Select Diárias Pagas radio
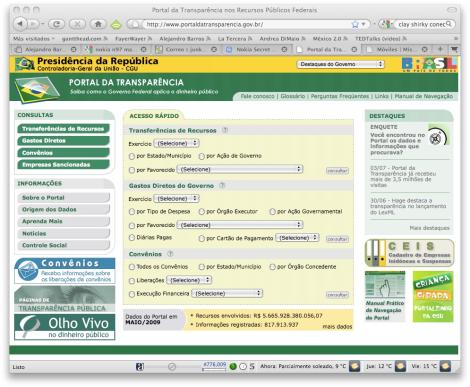Image resolution: width=470 pixels, height=387 pixels. click(x=132, y=238)
